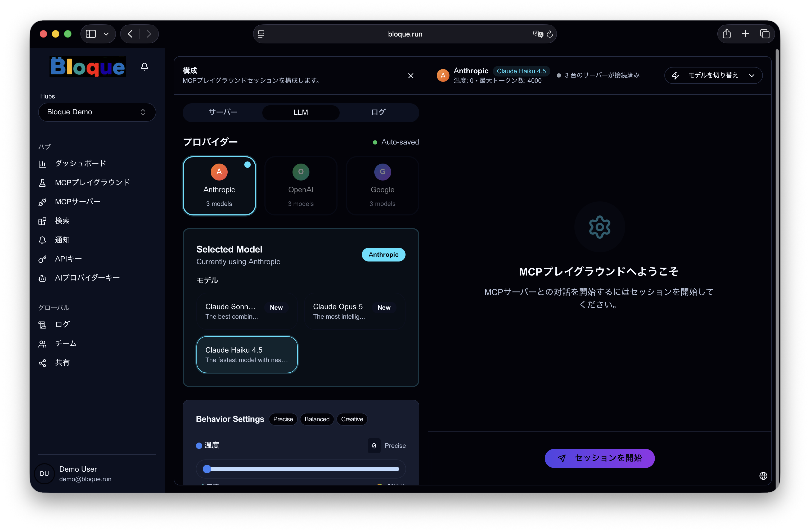Open the モデルを切り替え dropdown

click(x=713, y=75)
